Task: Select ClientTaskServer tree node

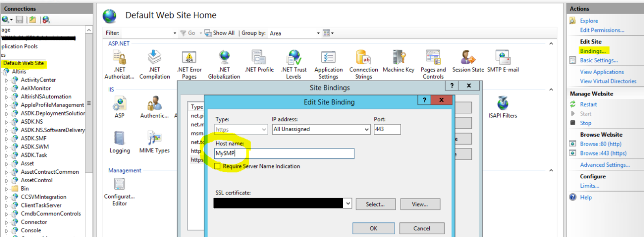Action: click(41, 205)
